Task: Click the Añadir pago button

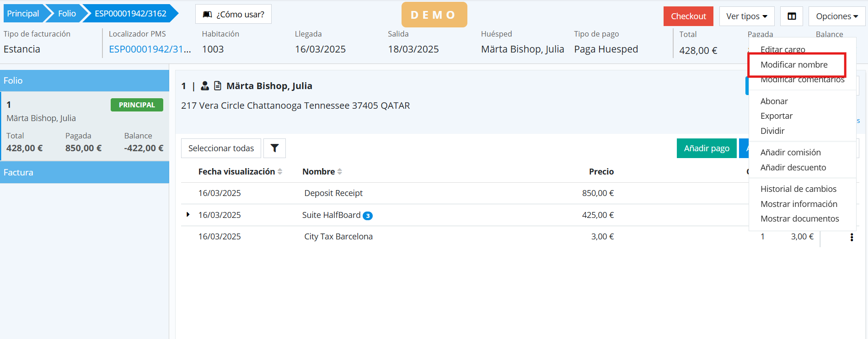Action: pos(707,148)
